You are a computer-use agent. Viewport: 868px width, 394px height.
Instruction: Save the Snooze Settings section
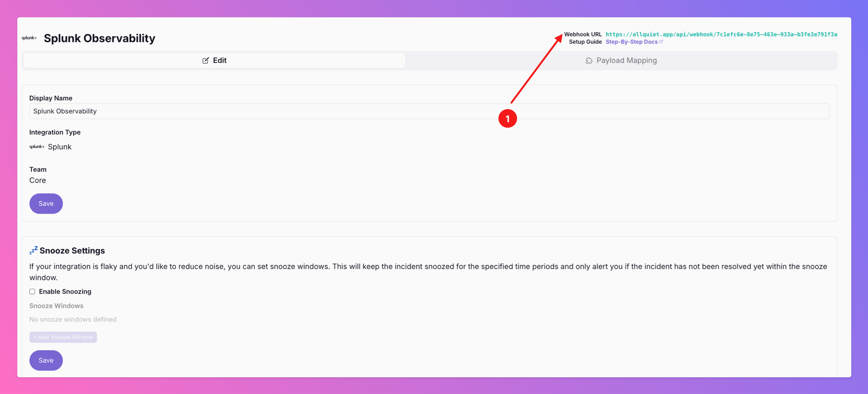point(46,360)
